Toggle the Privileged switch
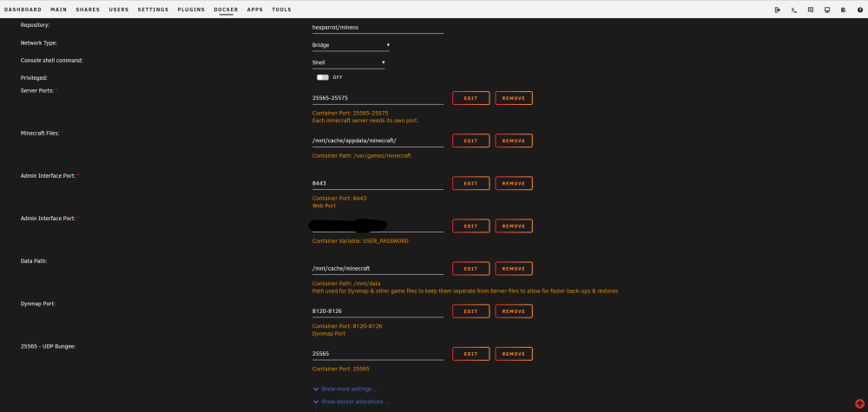This screenshot has width=868, height=412. click(323, 77)
